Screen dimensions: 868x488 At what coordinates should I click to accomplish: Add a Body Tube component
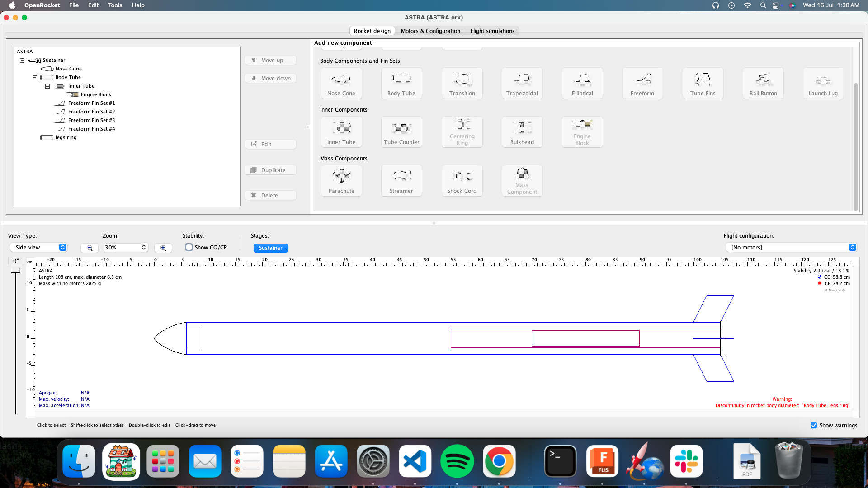tap(401, 84)
